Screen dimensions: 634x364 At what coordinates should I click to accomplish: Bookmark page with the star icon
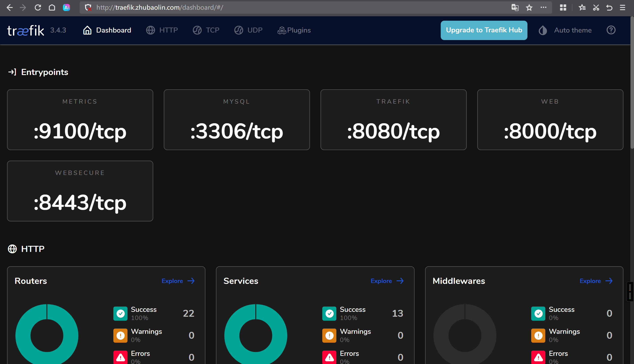[529, 7]
